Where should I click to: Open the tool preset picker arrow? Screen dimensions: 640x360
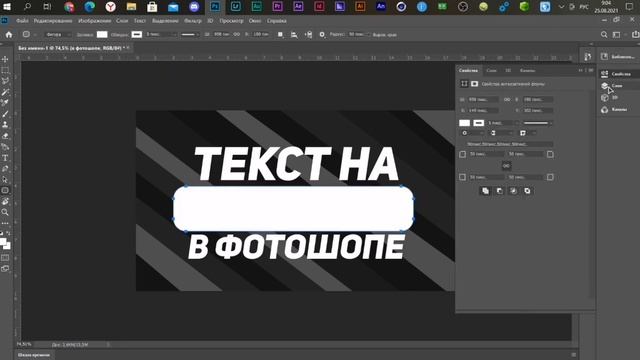click(x=34, y=35)
